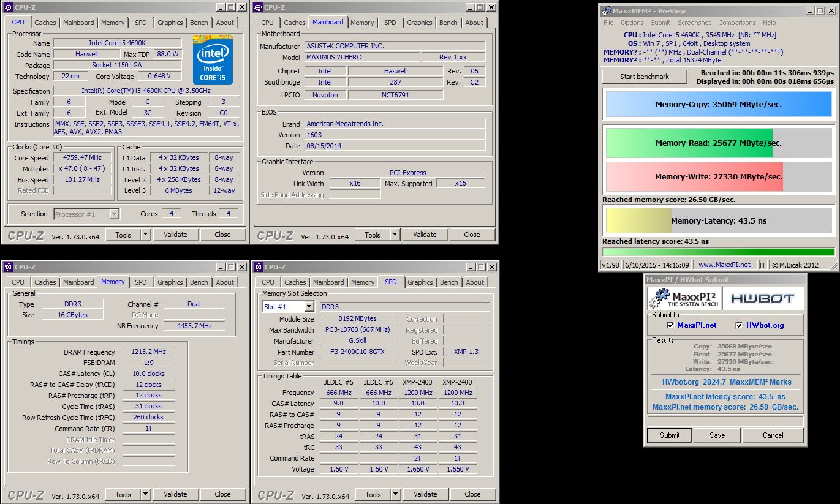Click the empty text field above Submit button
The width and height of the screenshot is (840, 504).
point(725,421)
